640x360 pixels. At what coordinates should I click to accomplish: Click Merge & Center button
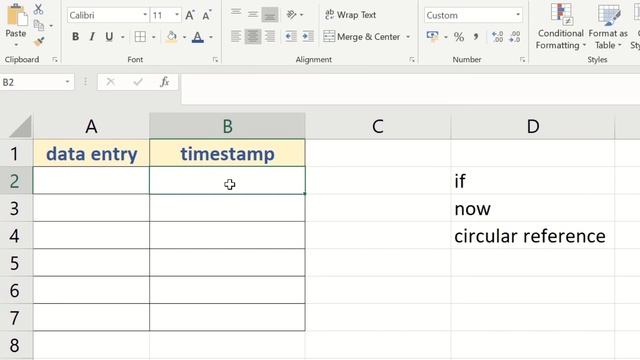[x=362, y=37]
